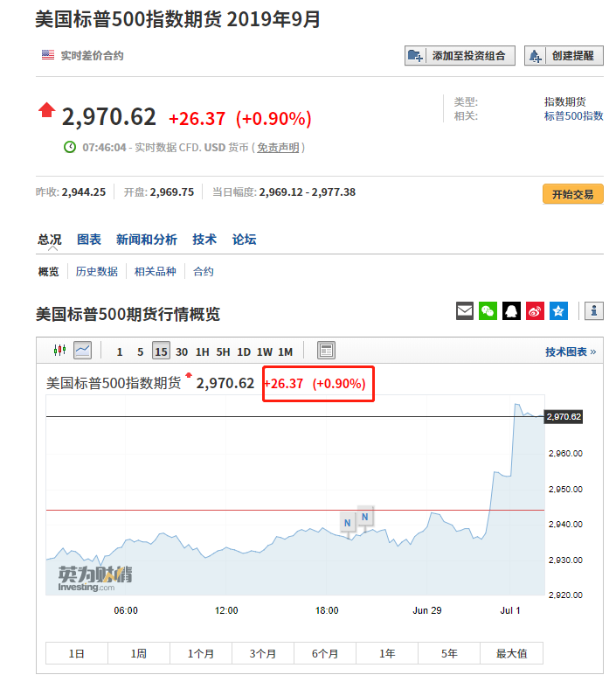Choose the 1W chart interval
The width and height of the screenshot is (616, 682).
[x=265, y=351]
